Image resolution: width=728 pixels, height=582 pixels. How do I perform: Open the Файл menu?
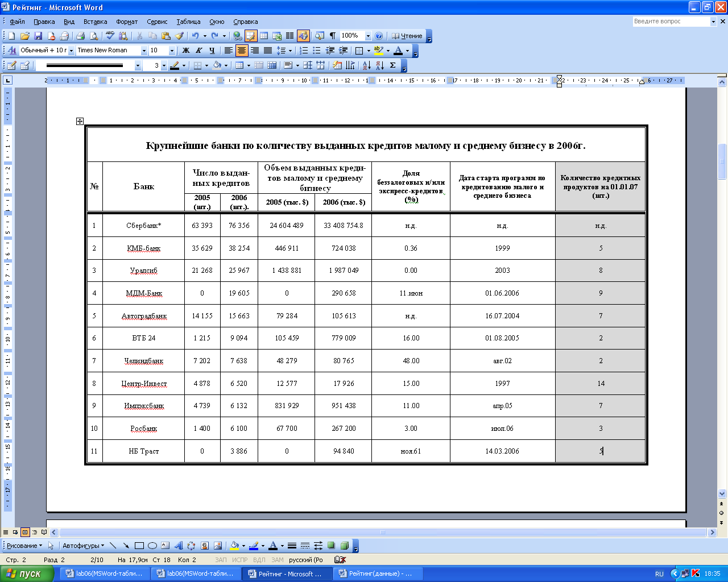(x=17, y=22)
